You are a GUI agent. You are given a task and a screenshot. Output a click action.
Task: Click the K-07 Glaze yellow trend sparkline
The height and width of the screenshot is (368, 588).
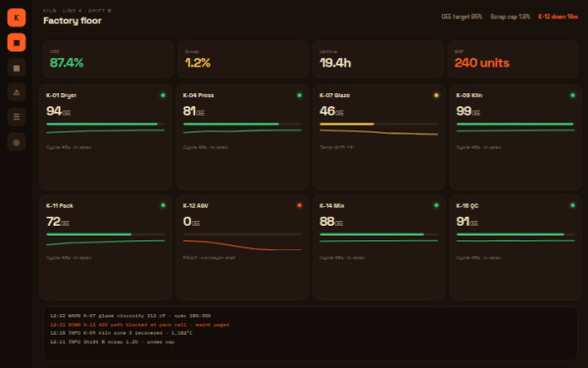pyautogui.click(x=378, y=132)
